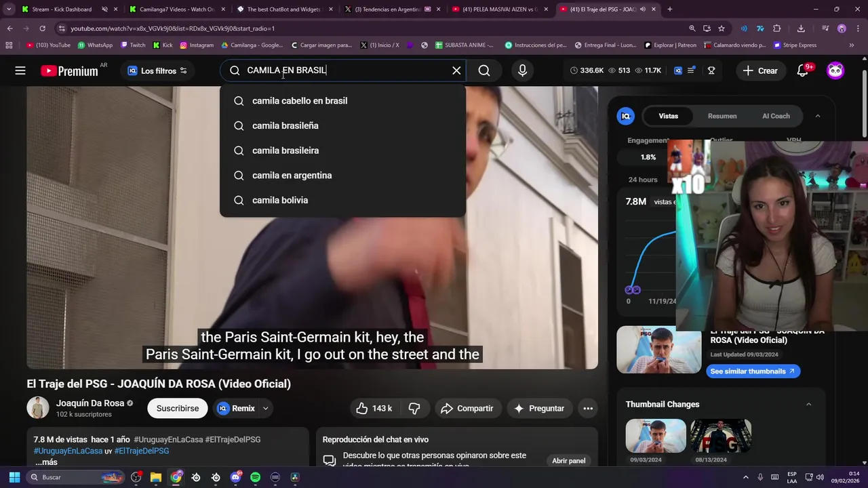Viewport: 868px width, 488px height.
Task: Select thumbnail dated 08/13/2024
Action: [x=721, y=436]
